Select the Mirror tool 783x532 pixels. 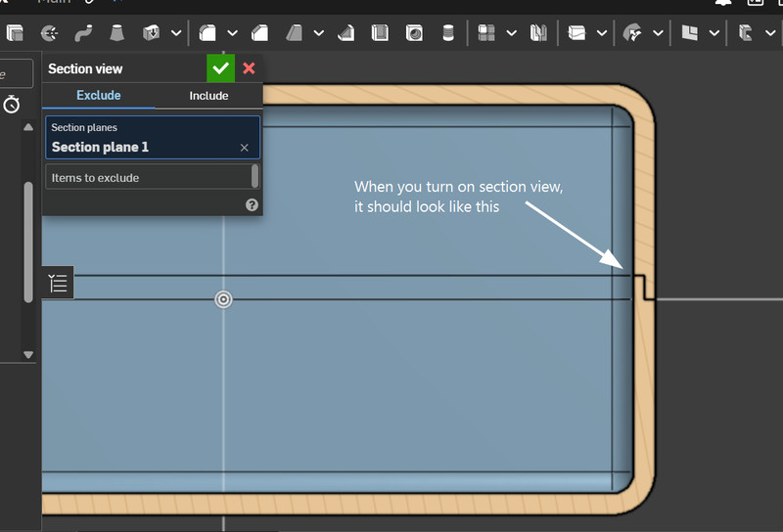coord(538,33)
